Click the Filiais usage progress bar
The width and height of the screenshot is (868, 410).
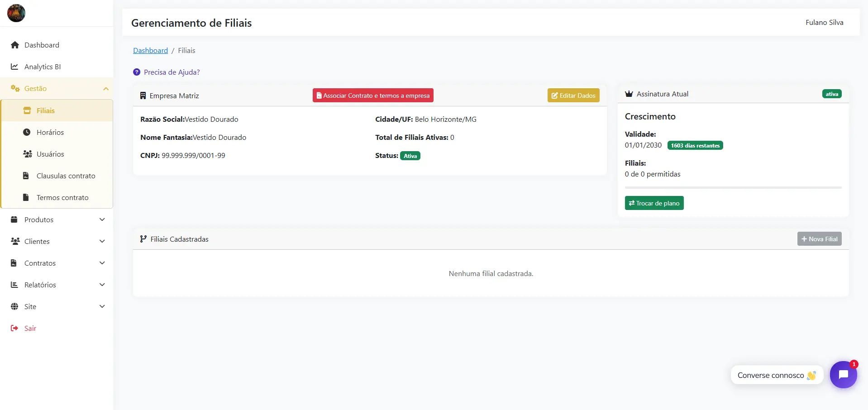click(733, 187)
